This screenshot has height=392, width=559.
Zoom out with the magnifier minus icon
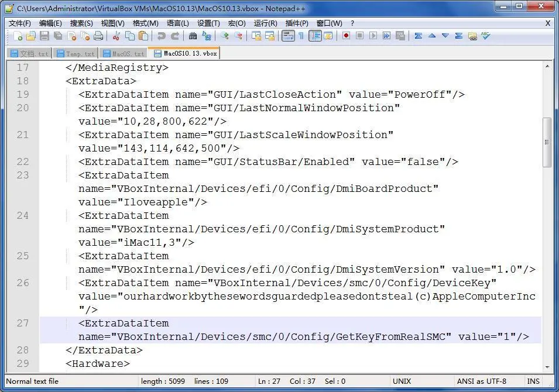(238, 36)
